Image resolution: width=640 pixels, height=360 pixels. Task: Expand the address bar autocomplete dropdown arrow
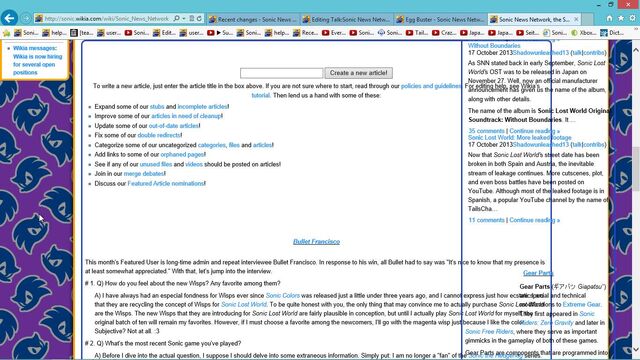click(x=184, y=18)
